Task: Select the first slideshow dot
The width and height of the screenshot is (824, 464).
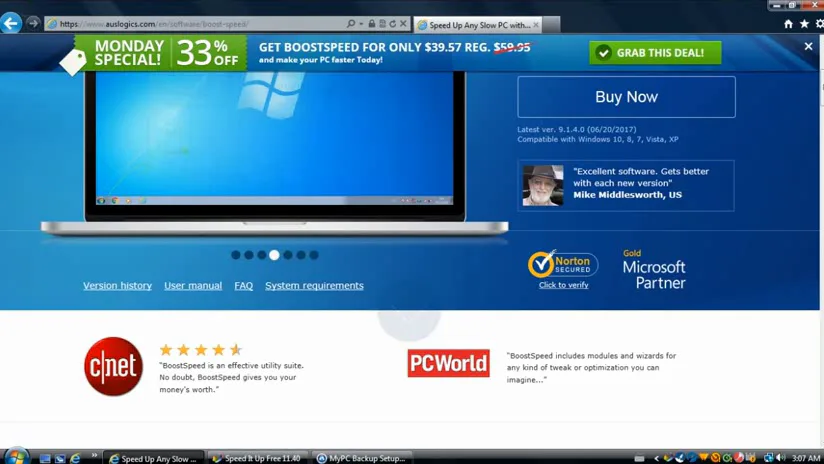Action: click(x=236, y=255)
